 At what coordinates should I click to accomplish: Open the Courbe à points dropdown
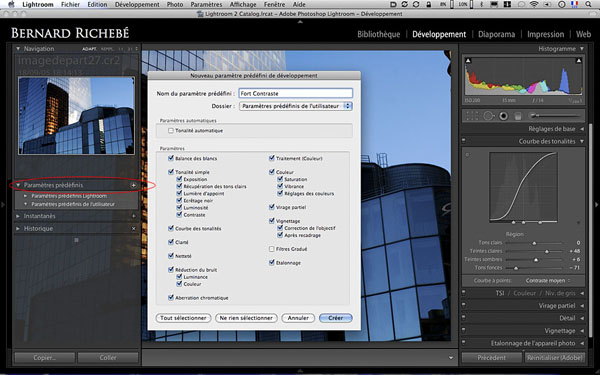[x=548, y=280]
